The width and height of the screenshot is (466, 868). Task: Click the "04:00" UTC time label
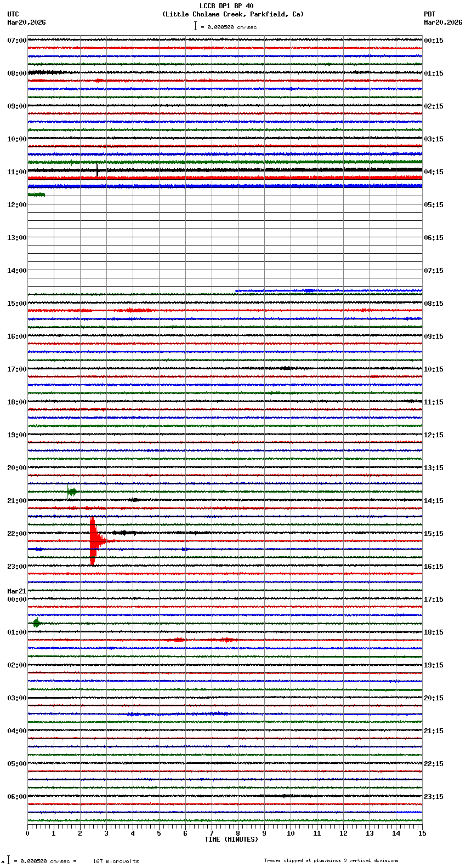pos(17,731)
